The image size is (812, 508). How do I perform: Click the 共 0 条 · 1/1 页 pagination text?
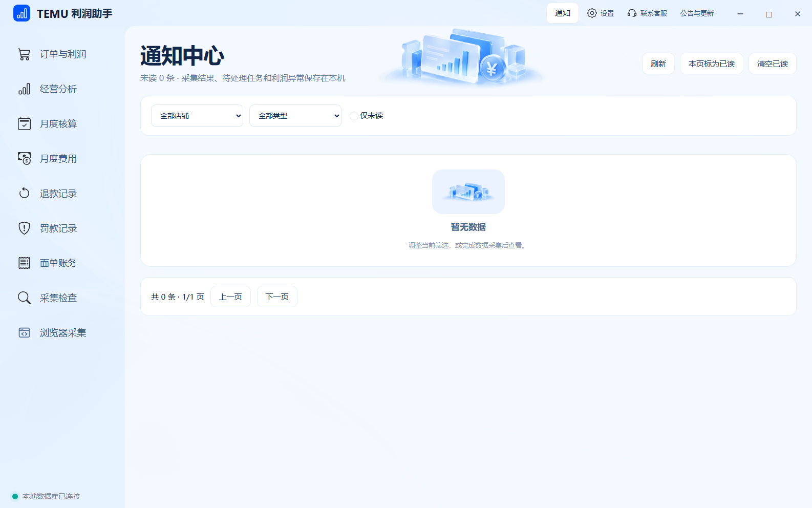(x=178, y=297)
